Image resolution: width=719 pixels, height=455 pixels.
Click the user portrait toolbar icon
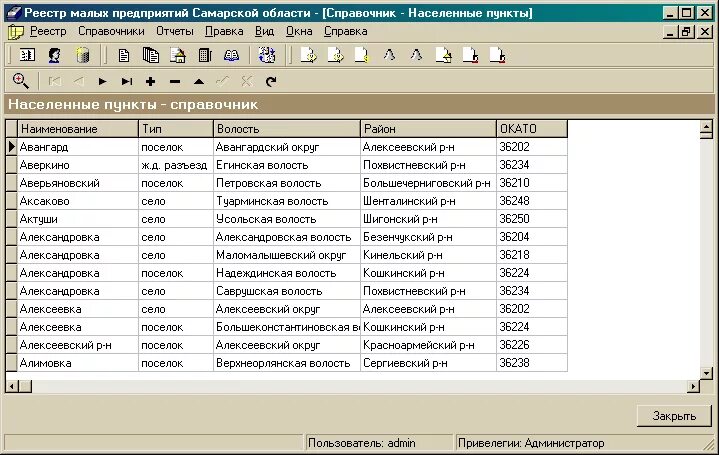click(x=55, y=55)
